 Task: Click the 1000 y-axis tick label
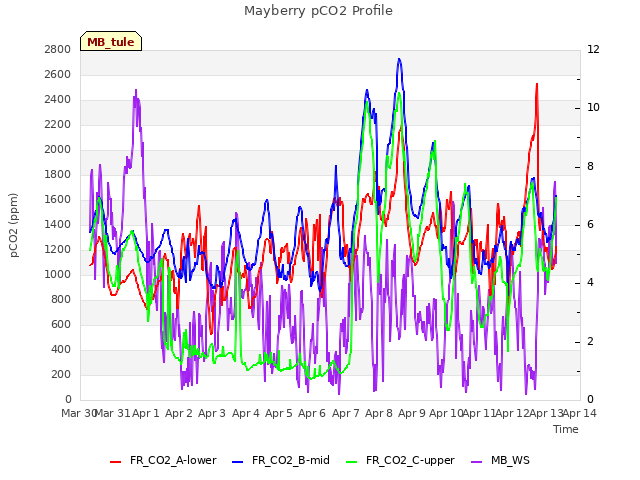click(58, 274)
